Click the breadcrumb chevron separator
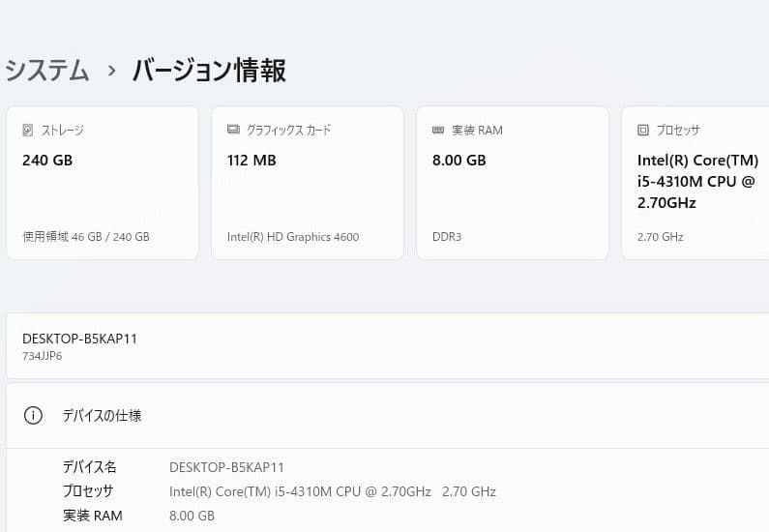The image size is (769, 532). (x=112, y=71)
